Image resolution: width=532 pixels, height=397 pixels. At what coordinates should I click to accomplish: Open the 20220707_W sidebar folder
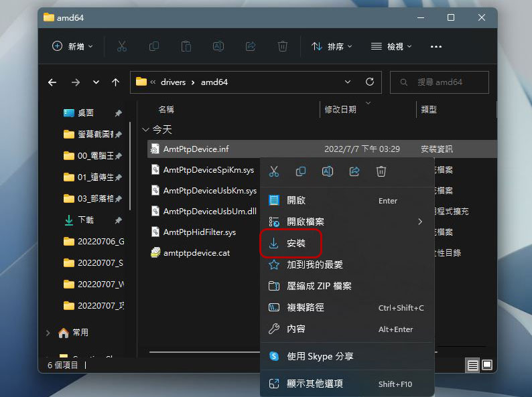[x=93, y=284]
